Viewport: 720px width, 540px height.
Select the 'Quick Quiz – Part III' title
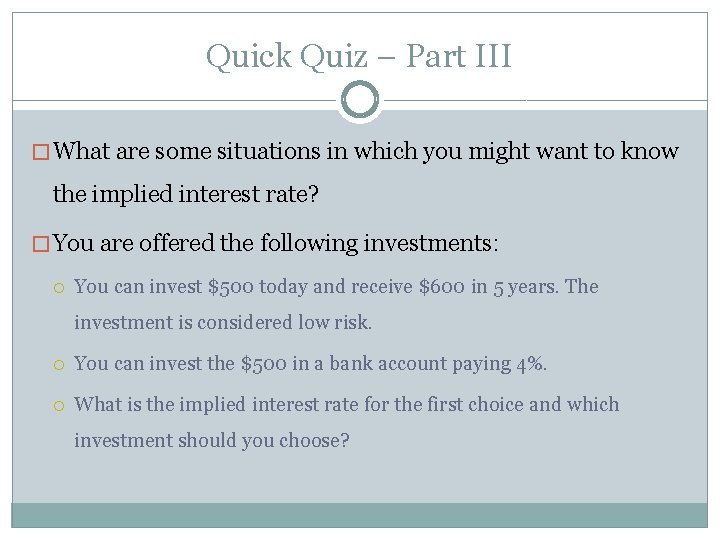pyautogui.click(x=359, y=56)
